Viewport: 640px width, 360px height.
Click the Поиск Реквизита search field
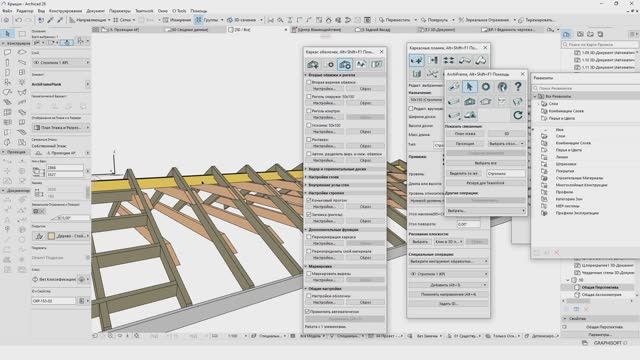588,88
